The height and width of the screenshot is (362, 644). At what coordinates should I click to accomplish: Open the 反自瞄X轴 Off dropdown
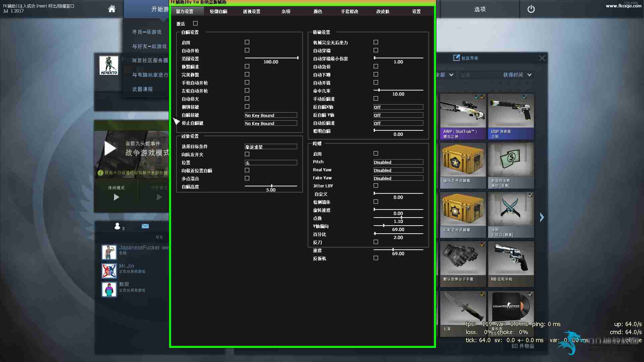tap(398, 107)
